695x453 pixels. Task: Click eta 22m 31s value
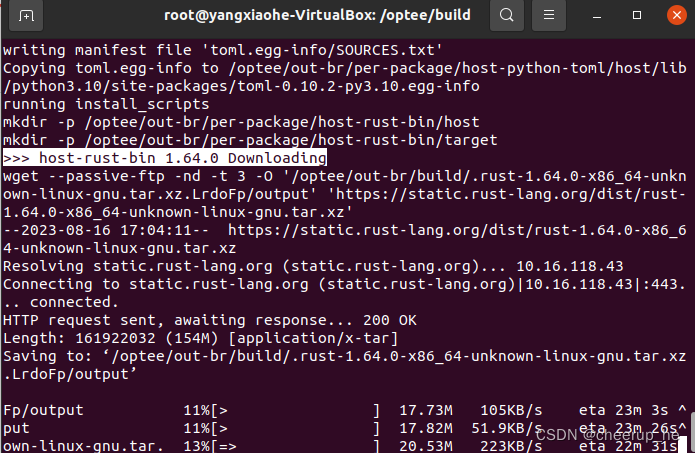[629, 446]
